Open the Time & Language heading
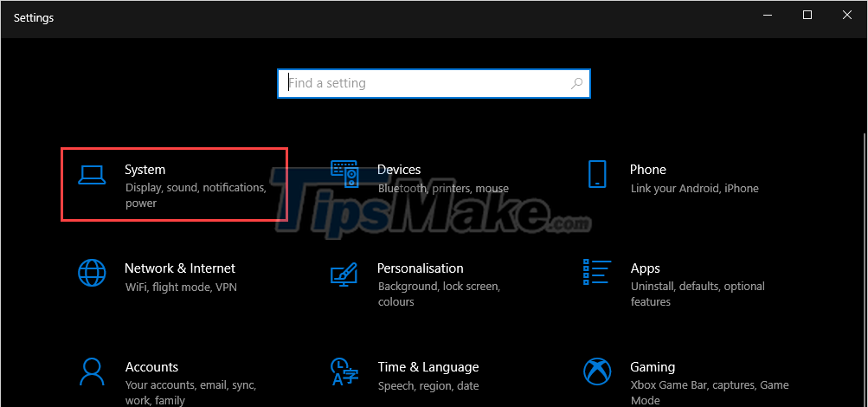Image resolution: width=868 pixels, height=407 pixels. point(428,367)
